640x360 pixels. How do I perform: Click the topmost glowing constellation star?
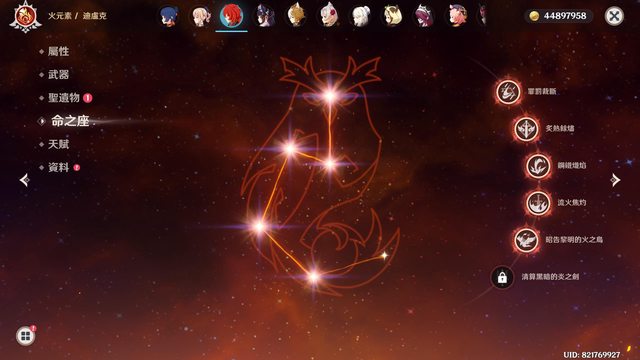330,96
